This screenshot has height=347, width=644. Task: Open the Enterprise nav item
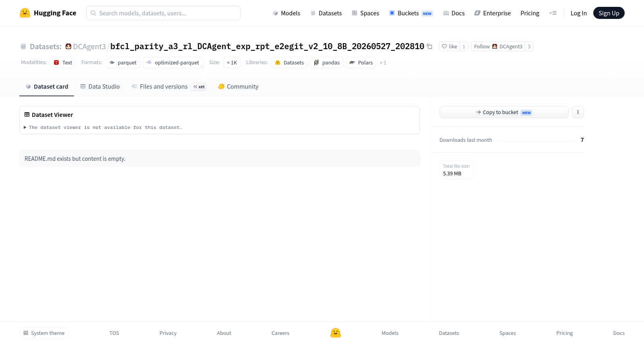click(x=493, y=13)
